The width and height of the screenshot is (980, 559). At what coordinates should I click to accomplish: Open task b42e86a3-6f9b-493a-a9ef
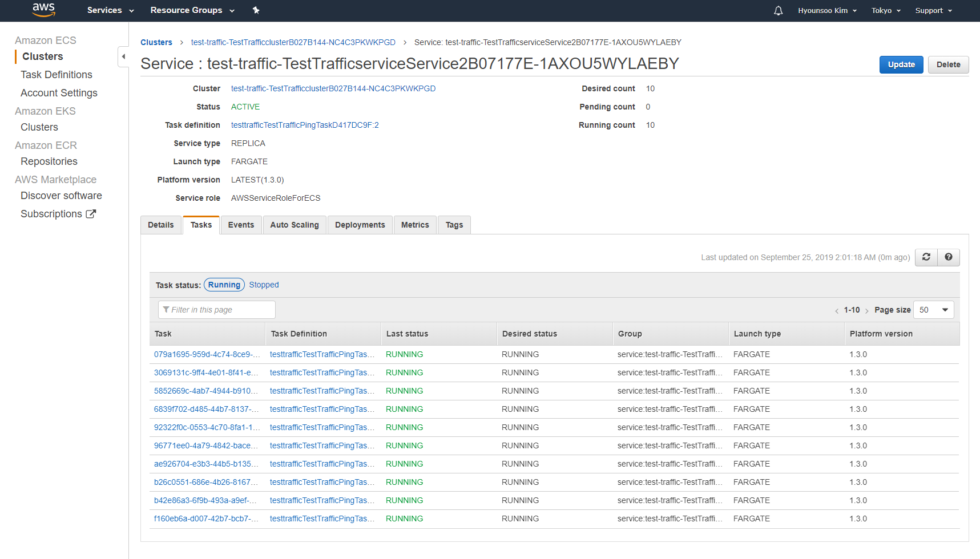[x=205, y=500]
